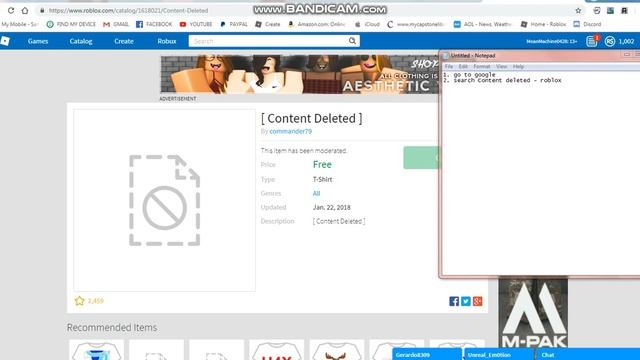Click the 1,002 Robux balance

pos(626,41)
